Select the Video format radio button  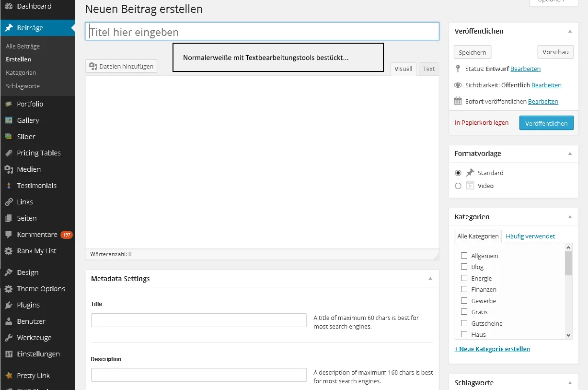coord(458,186)
